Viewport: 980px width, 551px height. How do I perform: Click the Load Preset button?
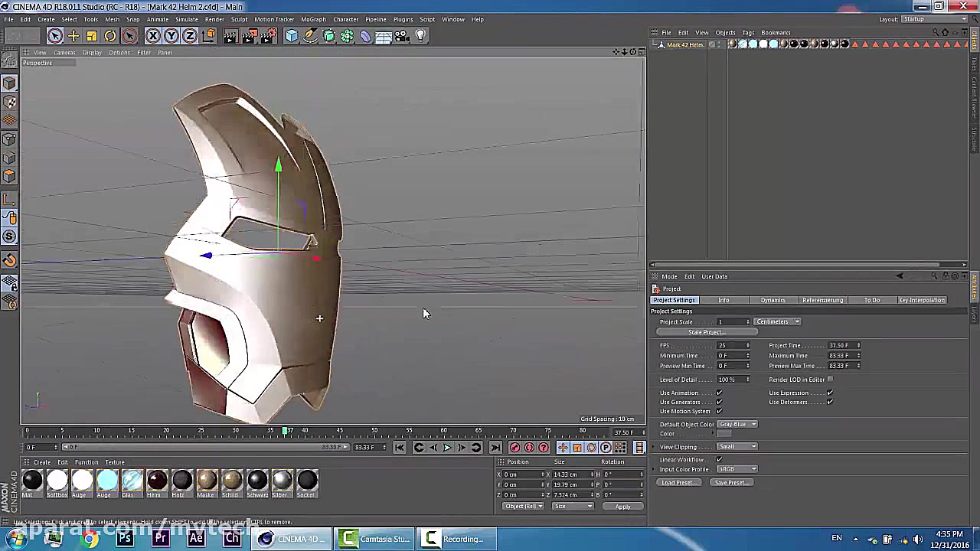678,482
